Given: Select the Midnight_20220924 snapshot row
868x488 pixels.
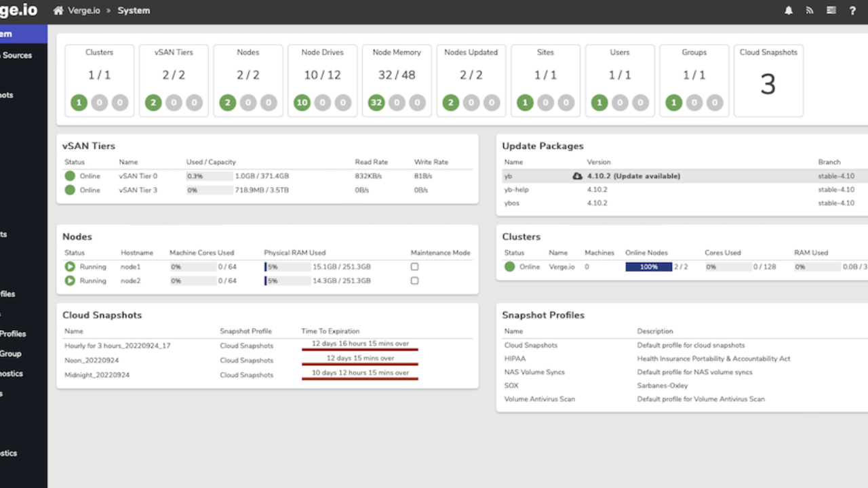Looking at the screenshot, I should (x=268, y=374).
